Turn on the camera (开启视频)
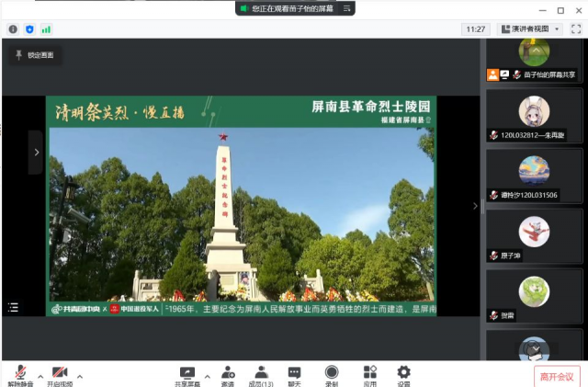Screen dimensions: 588x387 [59, 373]
